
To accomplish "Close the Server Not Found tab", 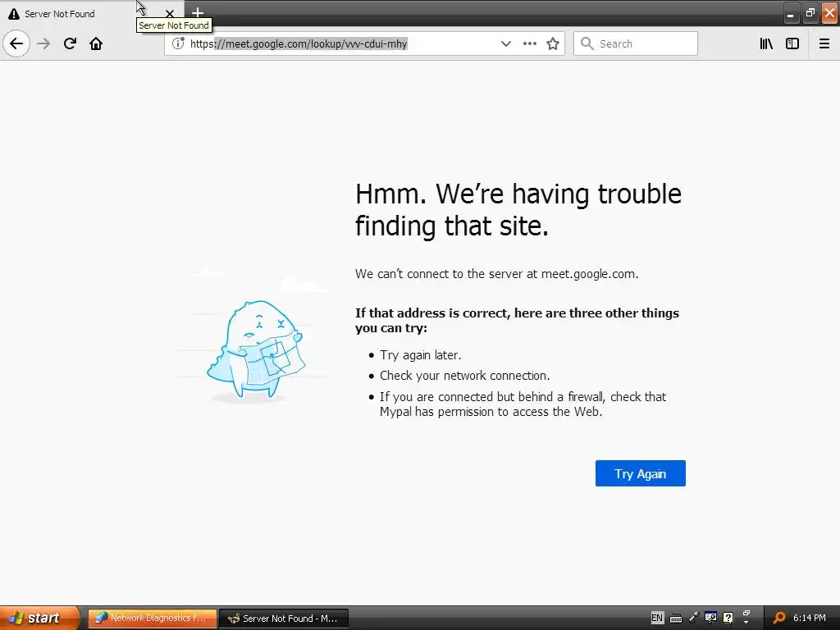I will tap(169, 13).
